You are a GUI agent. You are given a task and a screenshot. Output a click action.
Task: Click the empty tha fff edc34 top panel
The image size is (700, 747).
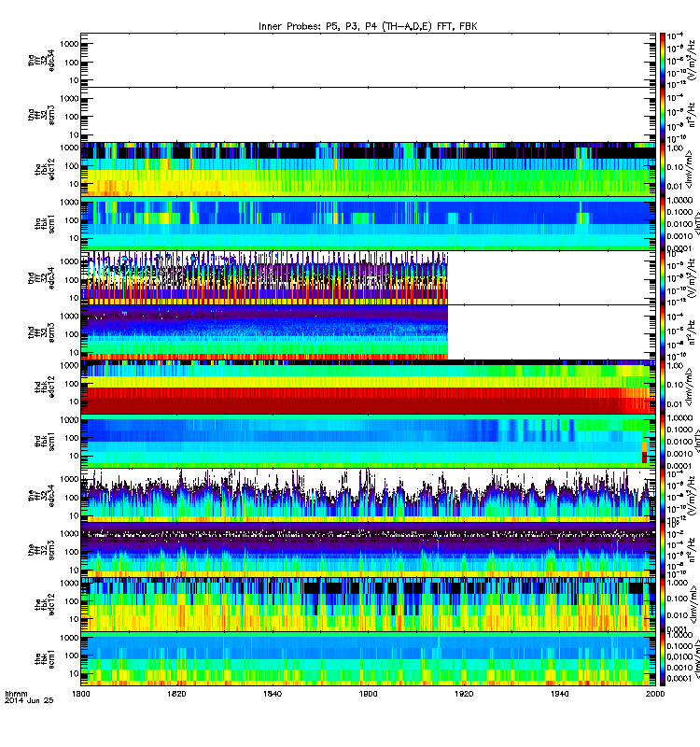click(368, 60)
